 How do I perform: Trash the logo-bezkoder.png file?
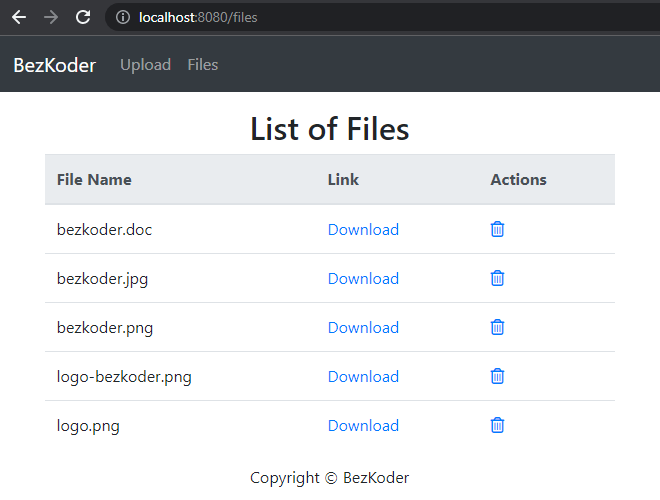[497, 376]
